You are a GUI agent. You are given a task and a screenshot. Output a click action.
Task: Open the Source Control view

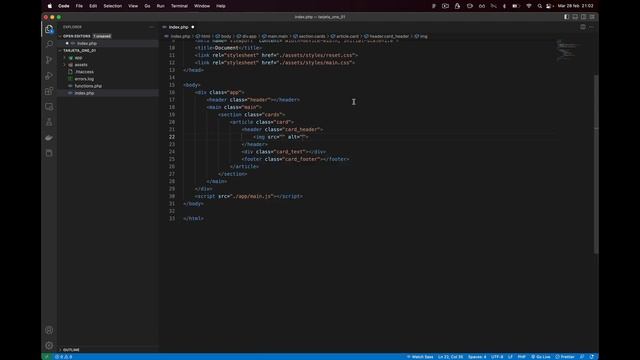click(x=49, y=60)
